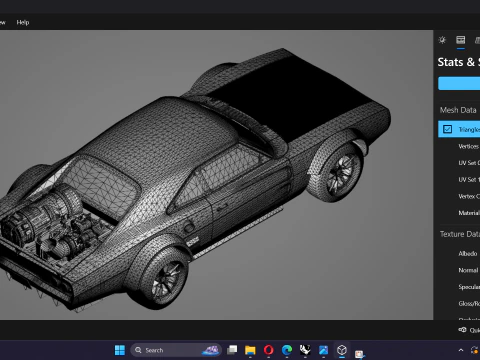Viewport: 480px width, 360px height.
Task: Open the Help menu
Action: click(x=23, y=22)
